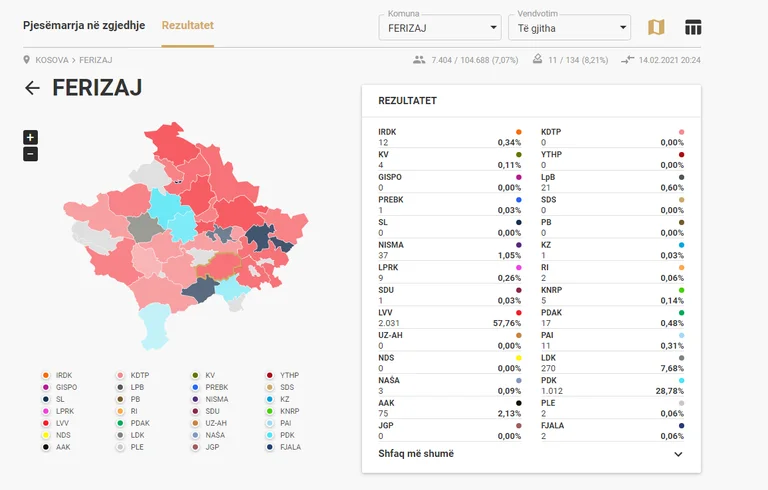Click Shfaq më shumë text
This screenshot has height=490, width=768.
coord(416,454)
